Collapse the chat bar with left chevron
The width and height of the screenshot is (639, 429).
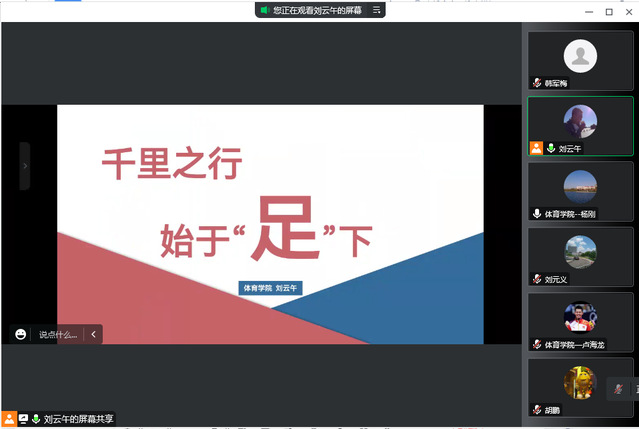[94, 335]
